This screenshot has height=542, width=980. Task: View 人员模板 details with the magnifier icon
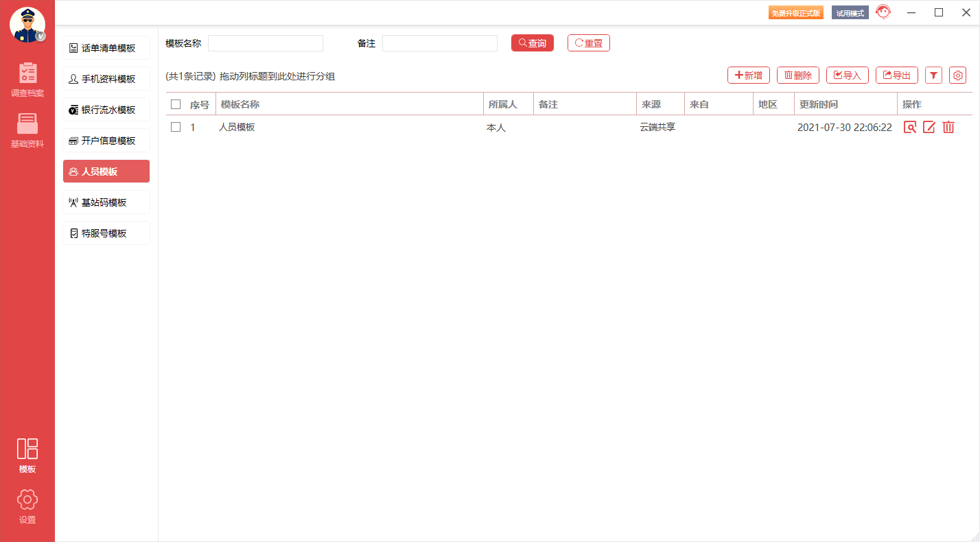(910, 127)
